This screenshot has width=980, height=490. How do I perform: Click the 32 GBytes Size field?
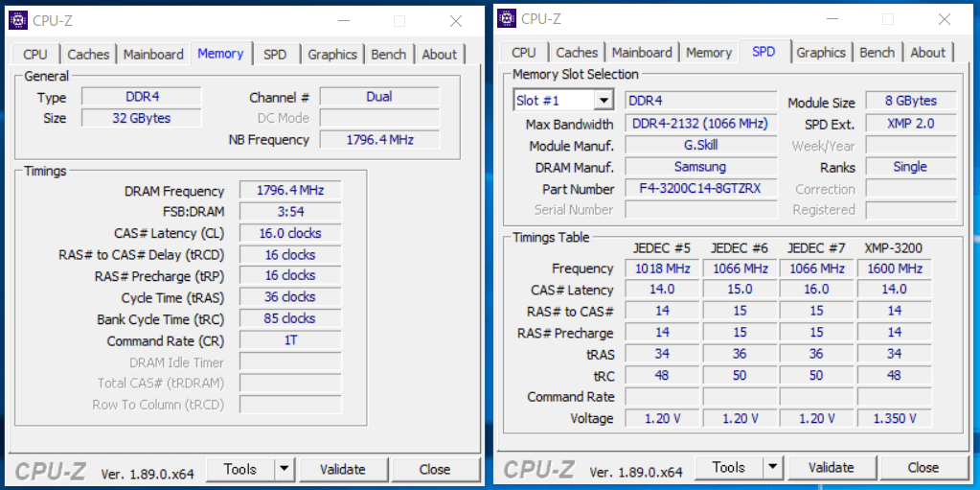(x=142, y=118)
